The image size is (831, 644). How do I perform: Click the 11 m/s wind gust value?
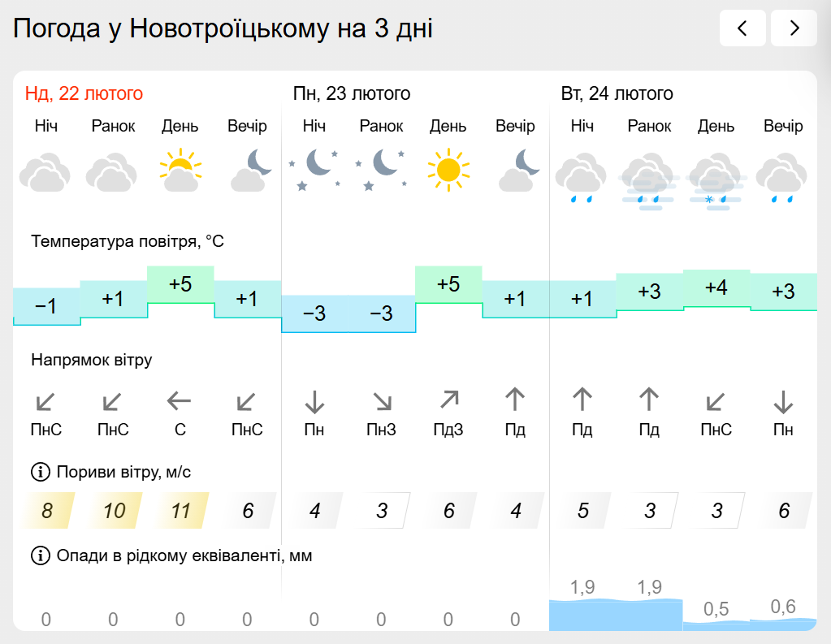(x=180, y=511)
